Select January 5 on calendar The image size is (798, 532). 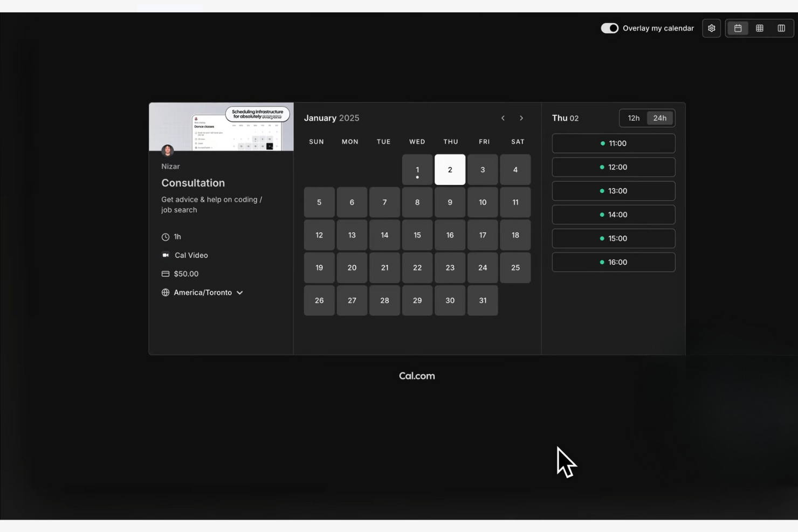pos(319,202)
